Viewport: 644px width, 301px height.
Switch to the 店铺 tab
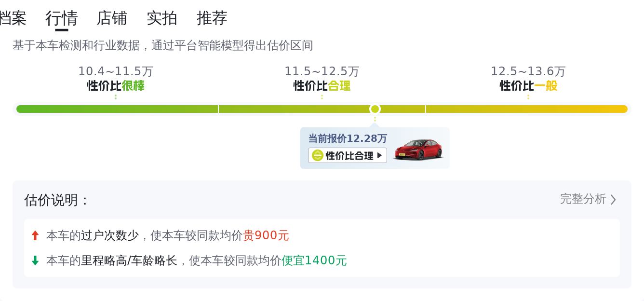[112, 18]
